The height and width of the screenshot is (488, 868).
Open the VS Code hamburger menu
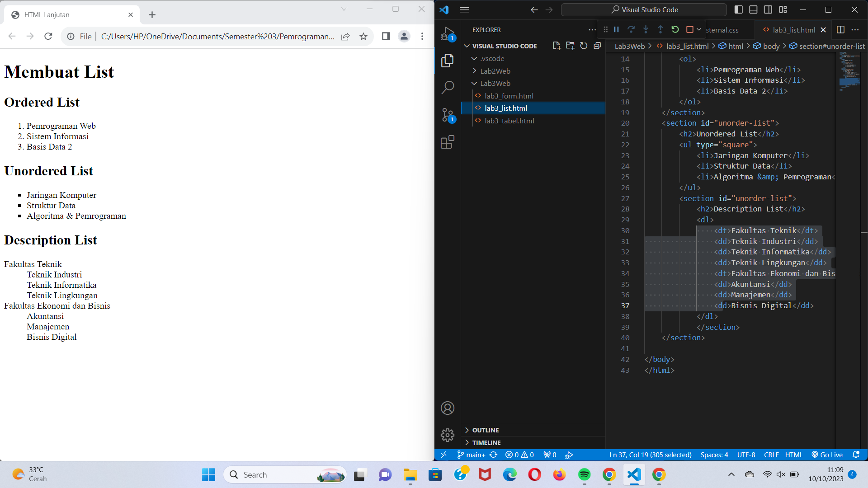click(x=464, y=9)
